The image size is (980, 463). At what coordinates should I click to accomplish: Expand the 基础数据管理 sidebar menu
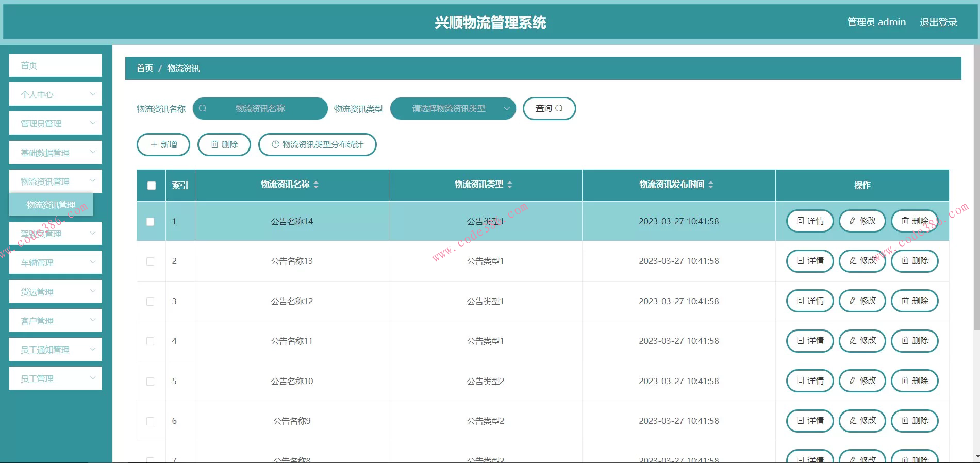click(x=56, y=153)
